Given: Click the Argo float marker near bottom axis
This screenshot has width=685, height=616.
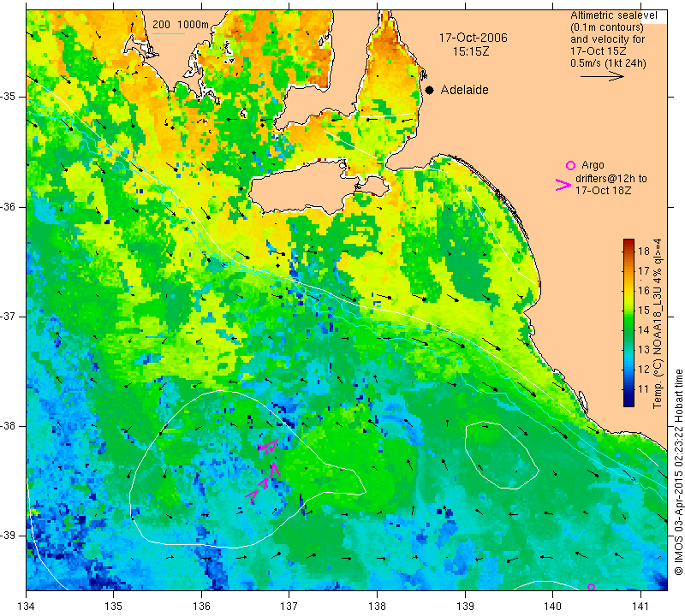Looking at the screenshot, I should tap(591, 587).
